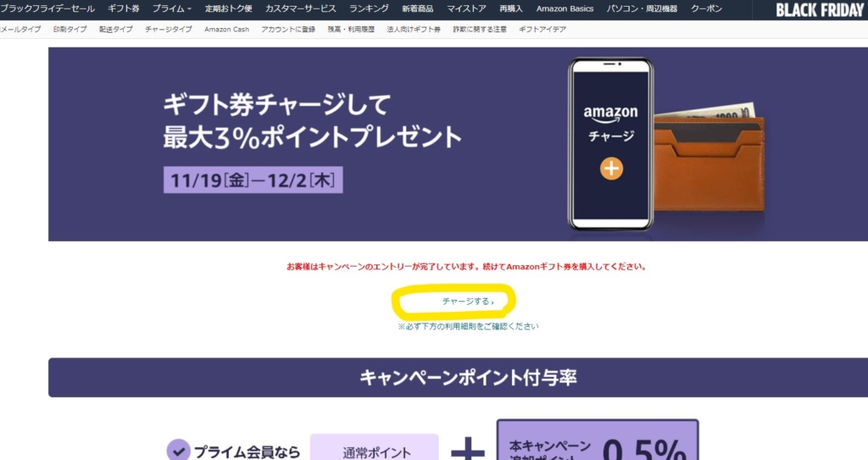The image size is (868, 460).
Task: Open 新着商品 in the nav bar
Action: point(417,8)
